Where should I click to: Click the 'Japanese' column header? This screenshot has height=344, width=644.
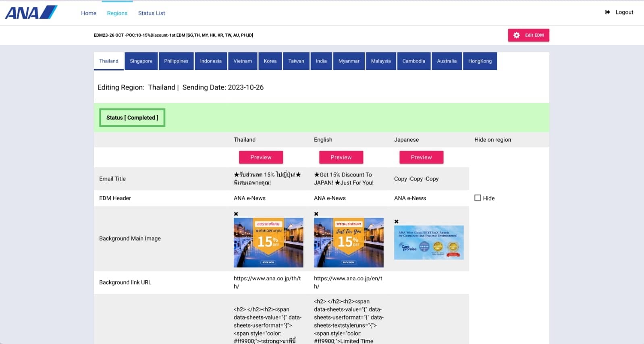[x=406, y=140]
